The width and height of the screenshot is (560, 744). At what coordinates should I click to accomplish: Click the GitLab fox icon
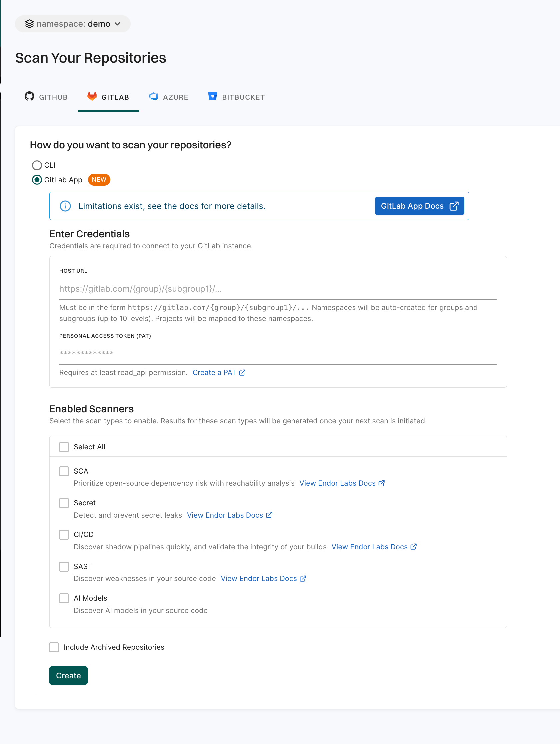point(92,97)
